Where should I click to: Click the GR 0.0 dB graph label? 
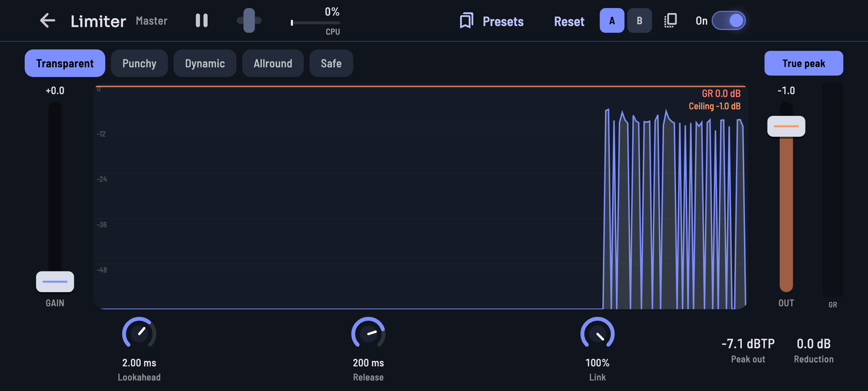click(721, 93)
